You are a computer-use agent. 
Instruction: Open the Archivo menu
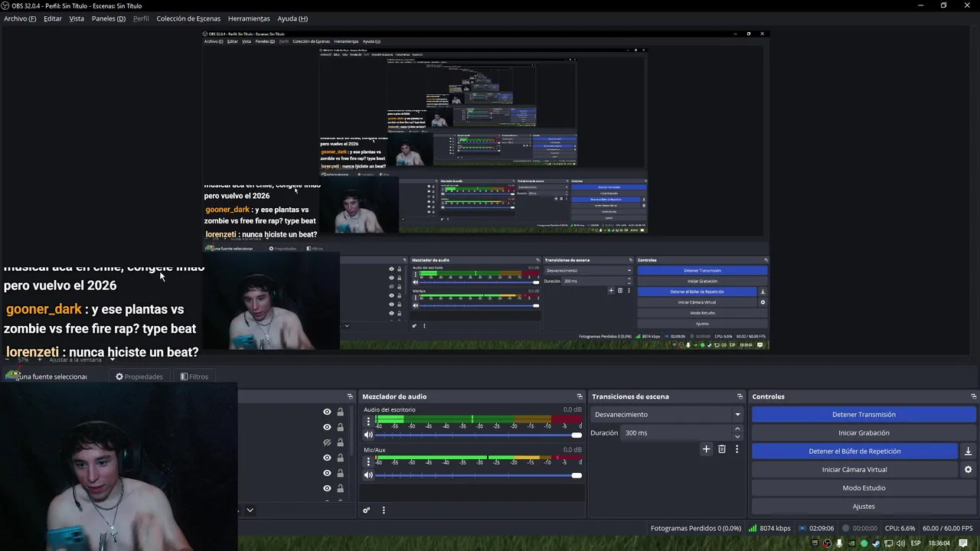(x=20, y=18)
